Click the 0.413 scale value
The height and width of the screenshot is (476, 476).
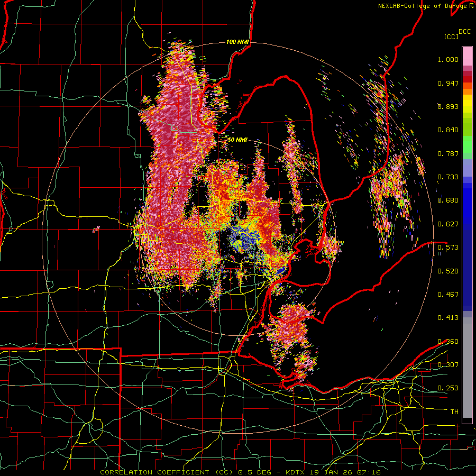[448, 318]
